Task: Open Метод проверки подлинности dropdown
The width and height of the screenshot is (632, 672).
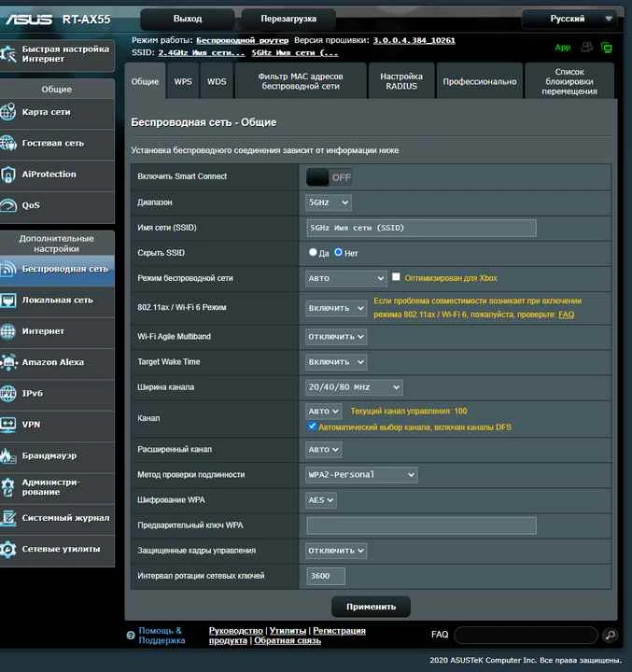Action: [361, 475]
